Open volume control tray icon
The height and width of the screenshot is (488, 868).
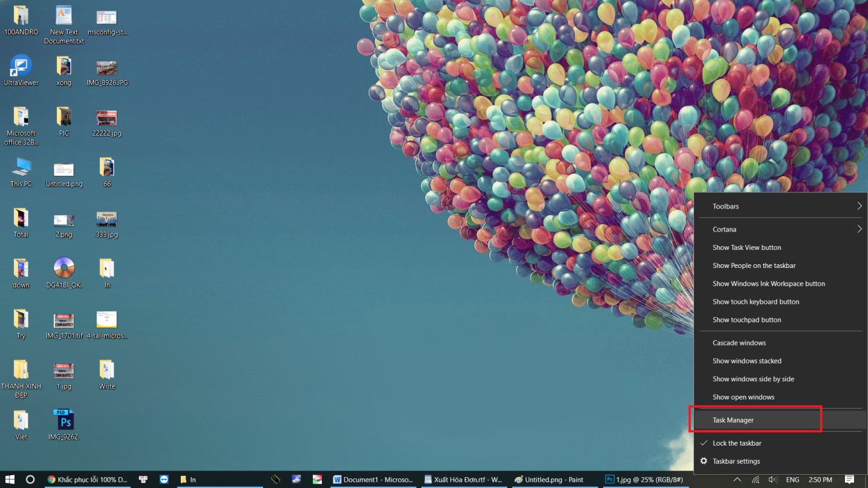click(x=773, y=480)
